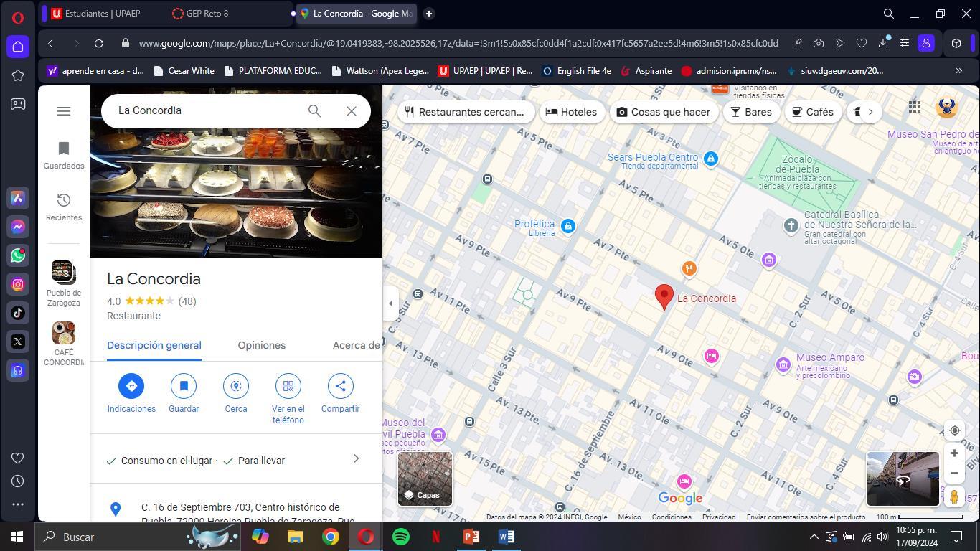
Task: Show more category chips with right arrow
Action: click(871, 112)
